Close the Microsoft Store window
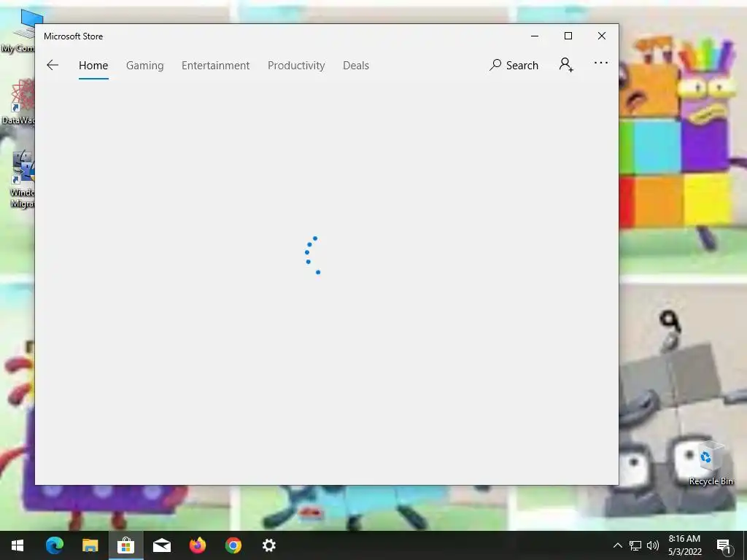Image resolution: width=747 pixels, height=560 pixels. pyautogui.click(x=602, y=36)
